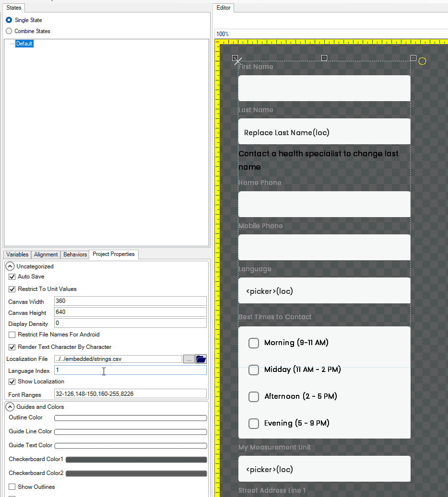Open the Alignment tab
Viewport: 448px width, 497px height.
46,254
